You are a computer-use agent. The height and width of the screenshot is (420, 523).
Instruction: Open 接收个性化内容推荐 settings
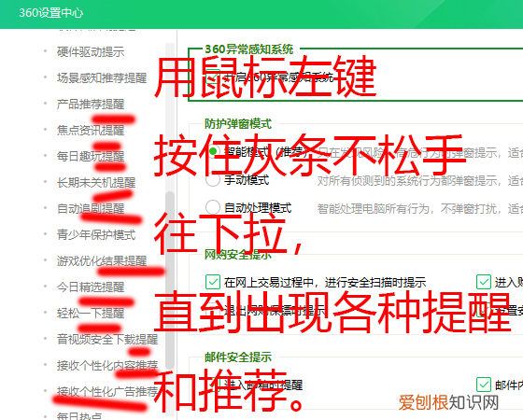pyautogui.click(x=107, y=365)
